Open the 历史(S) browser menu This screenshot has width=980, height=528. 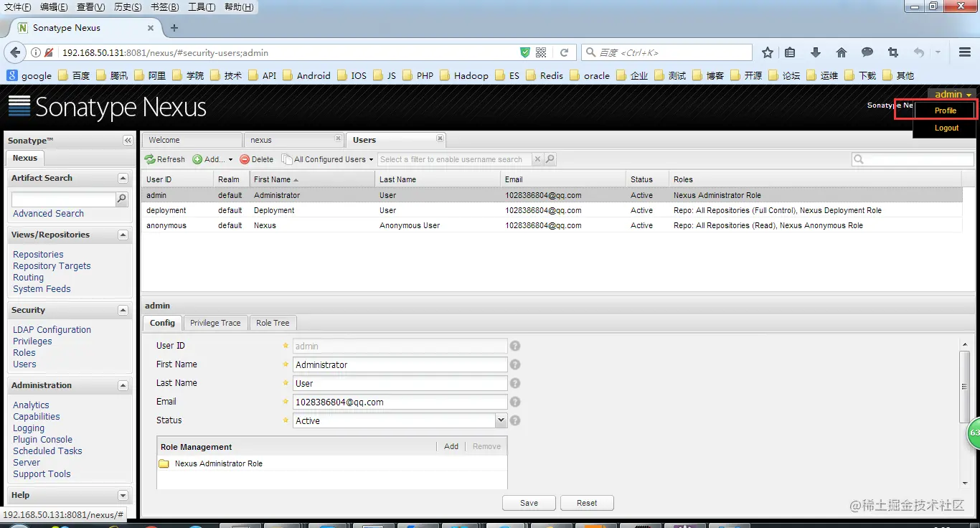click(128, 7)
